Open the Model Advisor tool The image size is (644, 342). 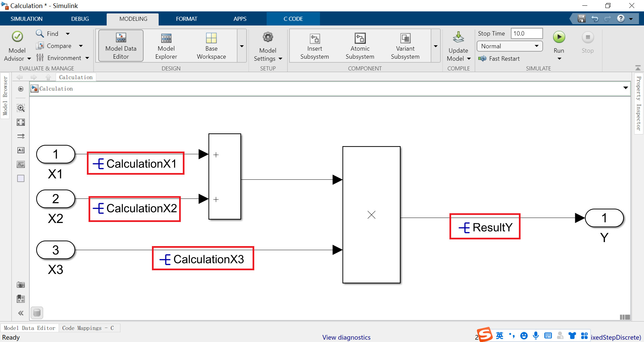(17, 46)
